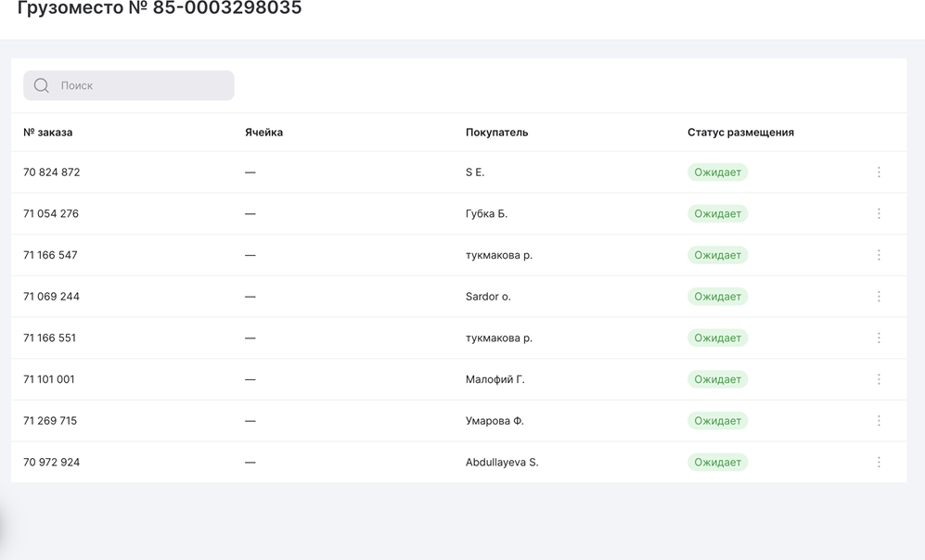Open the three-dot menu for order 71 269 715

(x=879, y=421)
